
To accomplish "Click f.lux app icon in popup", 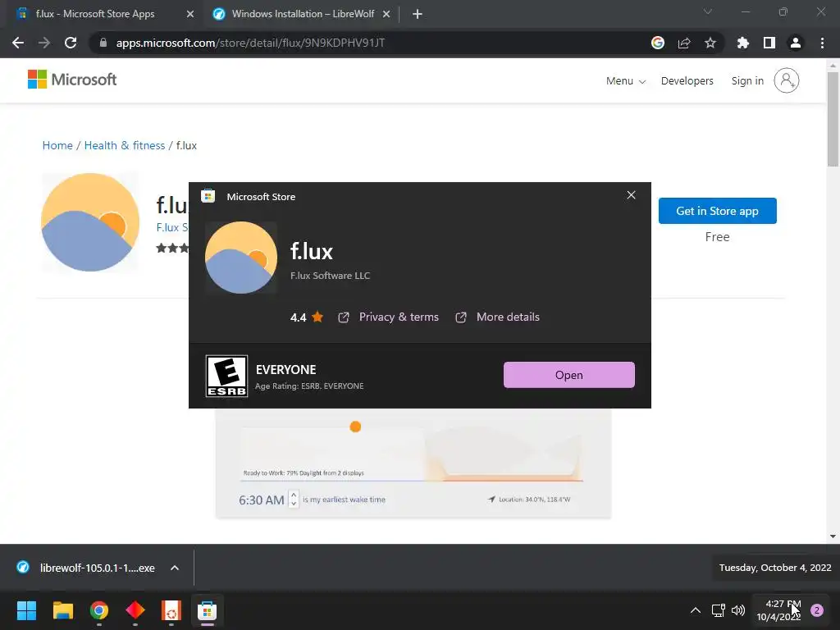I will 241,257.
